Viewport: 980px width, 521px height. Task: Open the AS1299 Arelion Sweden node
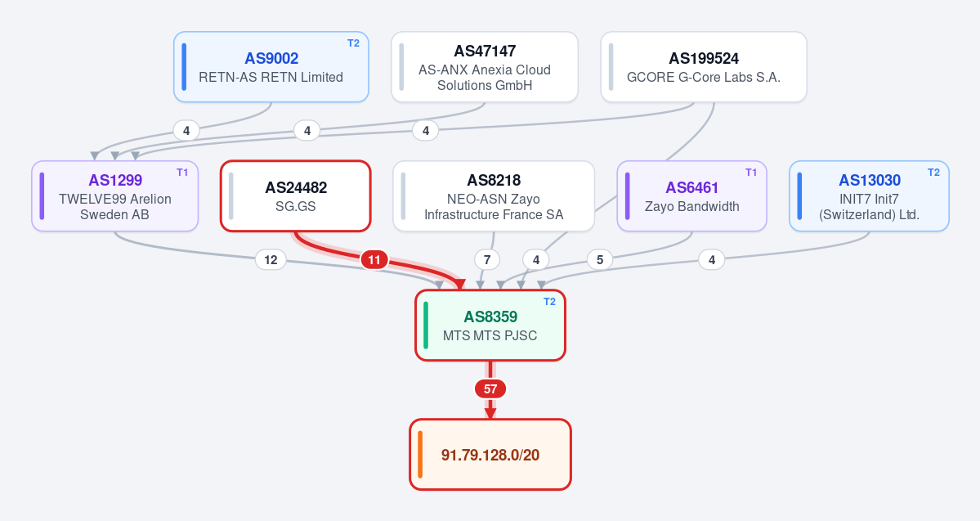[x=115, y=196]
